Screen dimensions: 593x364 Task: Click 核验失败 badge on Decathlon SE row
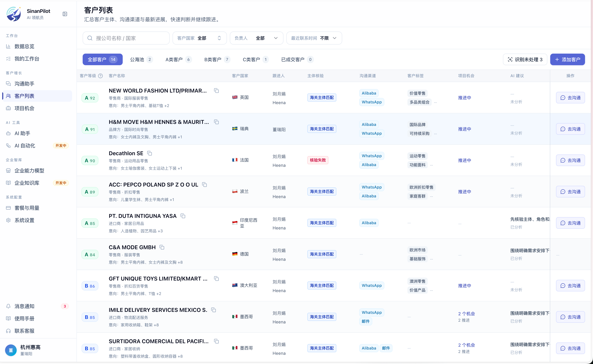pos(318,160)
